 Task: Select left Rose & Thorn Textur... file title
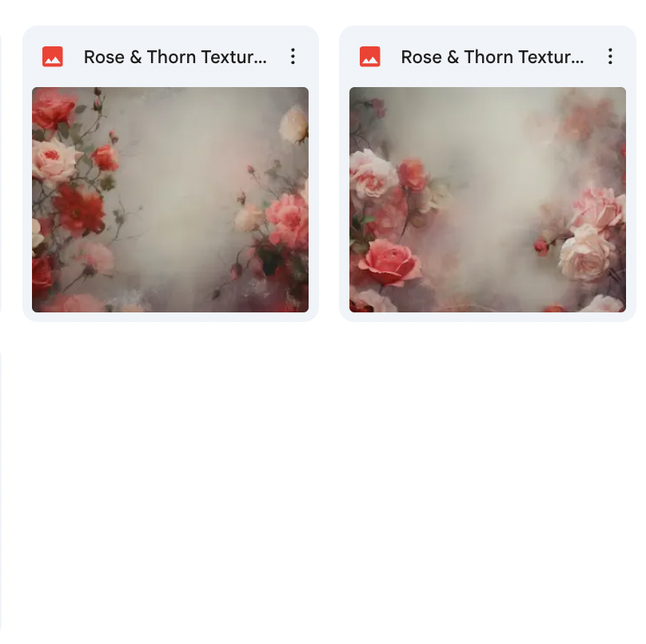click(175, 57)
